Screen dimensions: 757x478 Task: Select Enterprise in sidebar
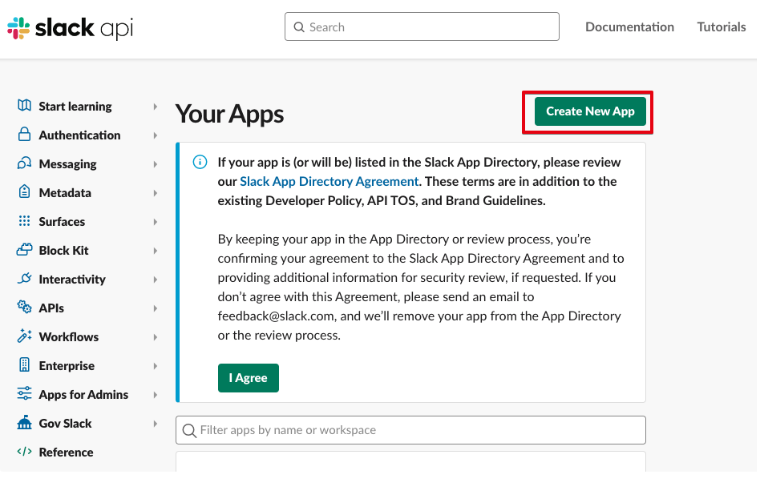click(67, 366)
